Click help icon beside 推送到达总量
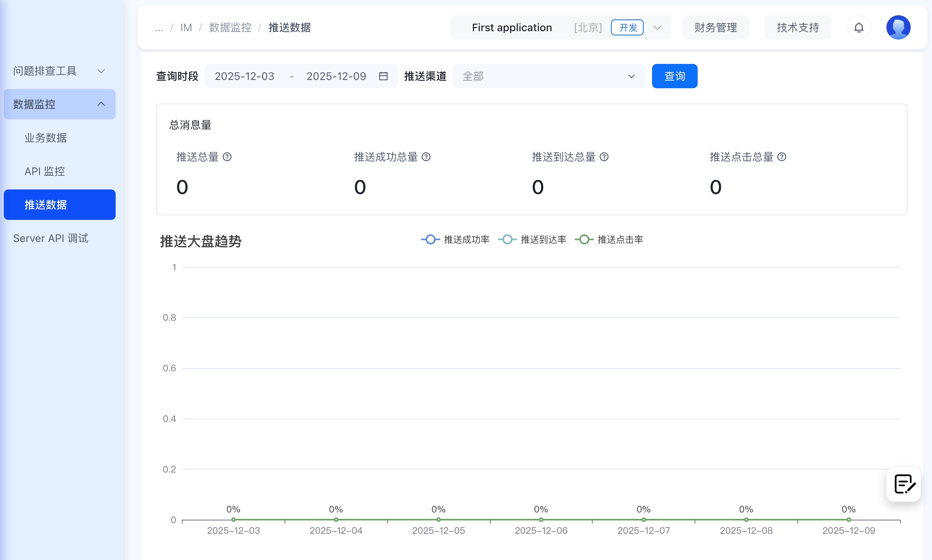Viewport: 932px width, 560px height. 604,157
